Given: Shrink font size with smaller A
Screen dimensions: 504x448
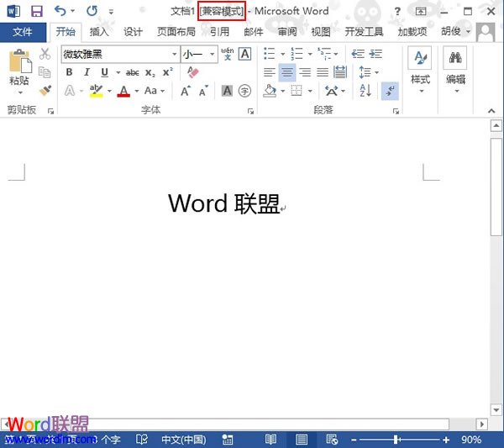Looking at the screenshot, I should click(x=203, y=91).
